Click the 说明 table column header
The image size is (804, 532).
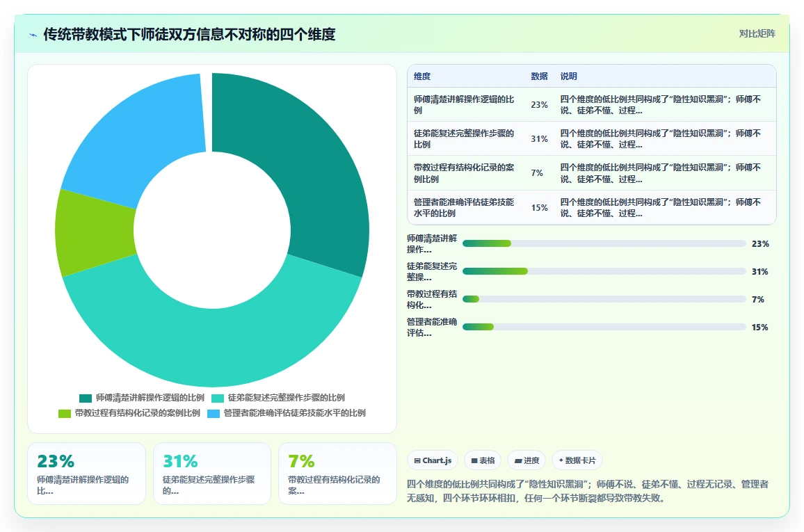tap(568, 76)
